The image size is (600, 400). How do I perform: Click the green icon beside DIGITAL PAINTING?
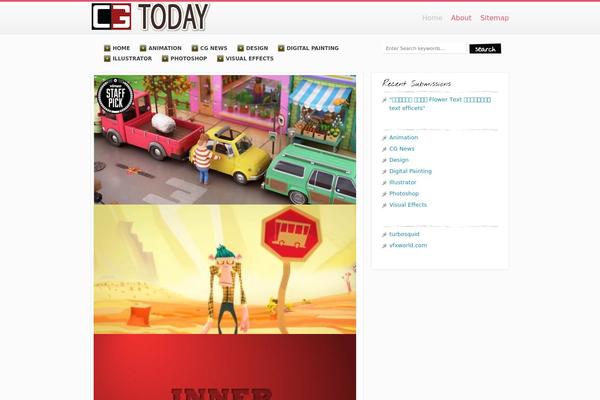(x=281, y=48)
